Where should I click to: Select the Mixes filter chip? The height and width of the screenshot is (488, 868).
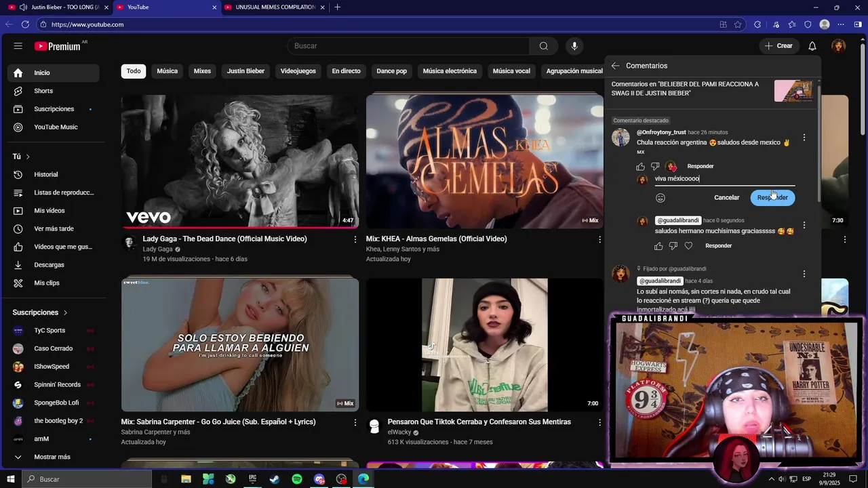coord(202,71)
